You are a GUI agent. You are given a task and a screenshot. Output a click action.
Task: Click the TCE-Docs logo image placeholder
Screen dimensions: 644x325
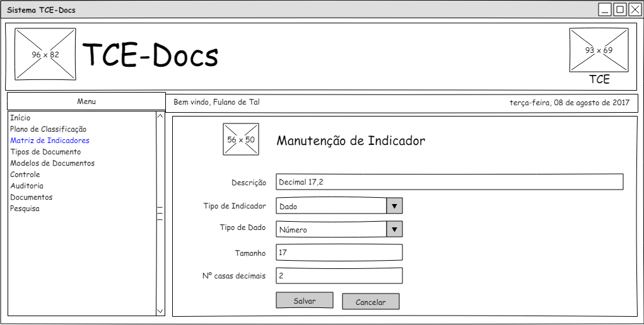45,54
